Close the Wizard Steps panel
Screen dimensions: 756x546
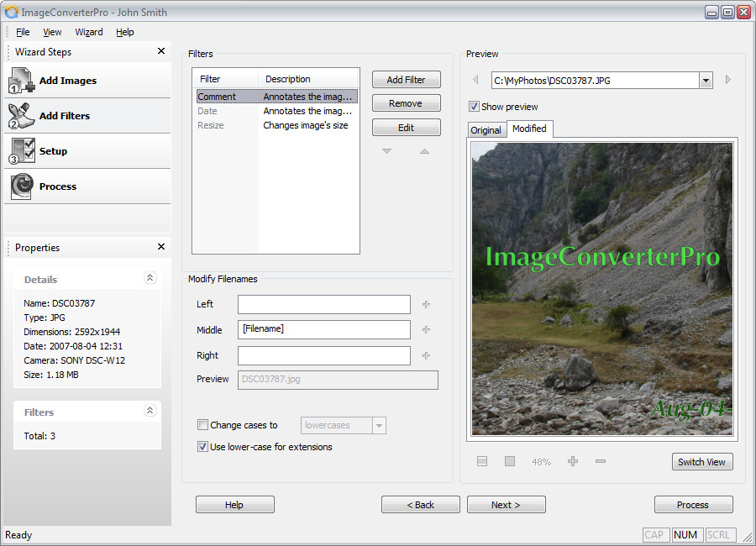point(161,50)
